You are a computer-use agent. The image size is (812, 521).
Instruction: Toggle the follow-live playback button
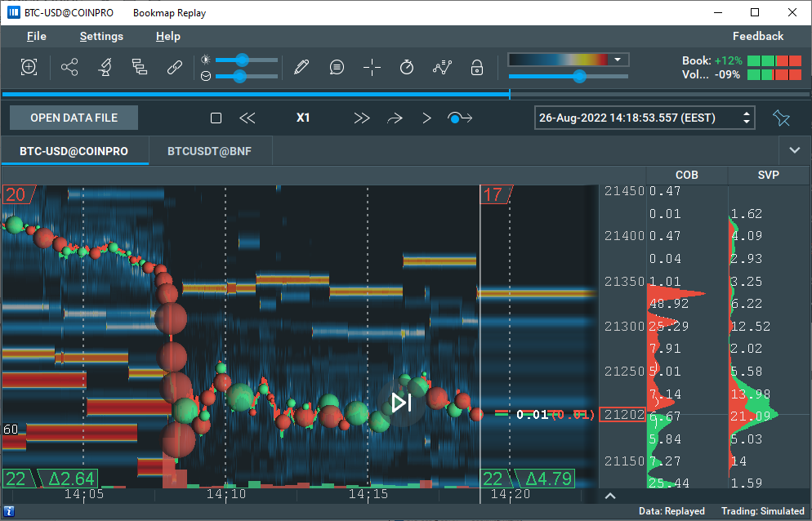click(x=460, y=118)
